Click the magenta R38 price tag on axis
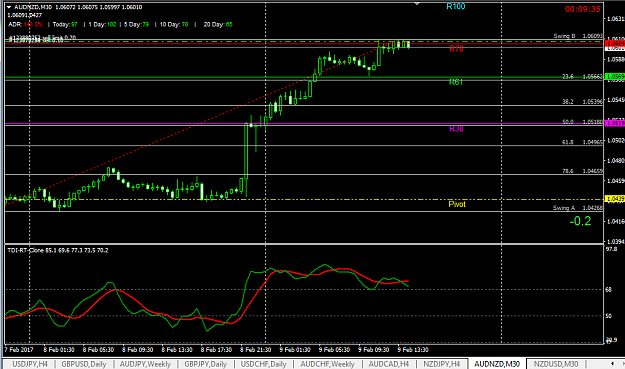 [x=615, y=123]
